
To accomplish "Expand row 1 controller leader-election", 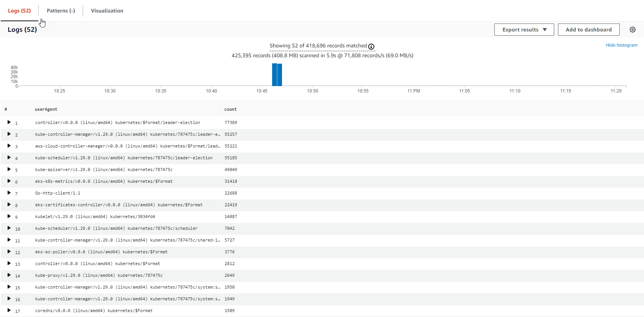I will [x=9, y=122].
